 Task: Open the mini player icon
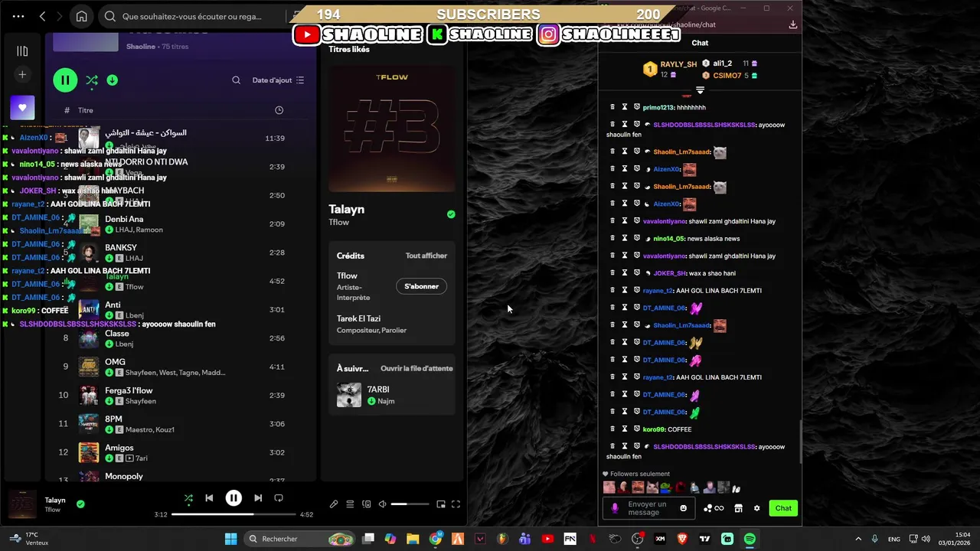[440, 504]
